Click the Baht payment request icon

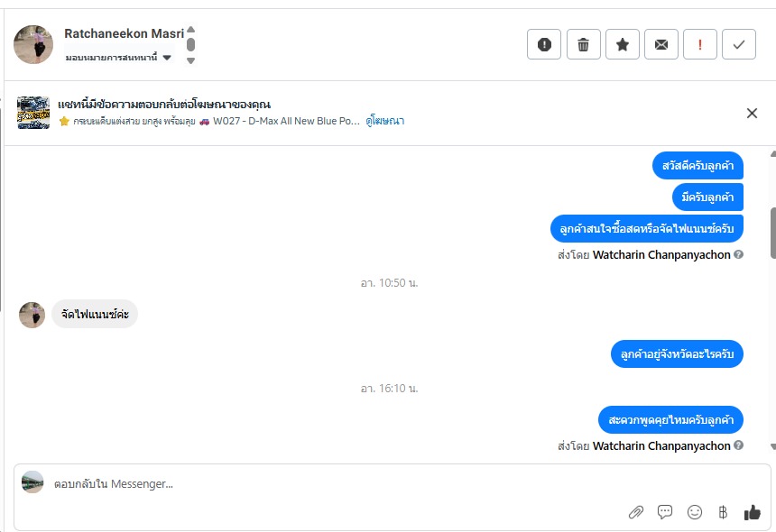[x=723, y=512]
